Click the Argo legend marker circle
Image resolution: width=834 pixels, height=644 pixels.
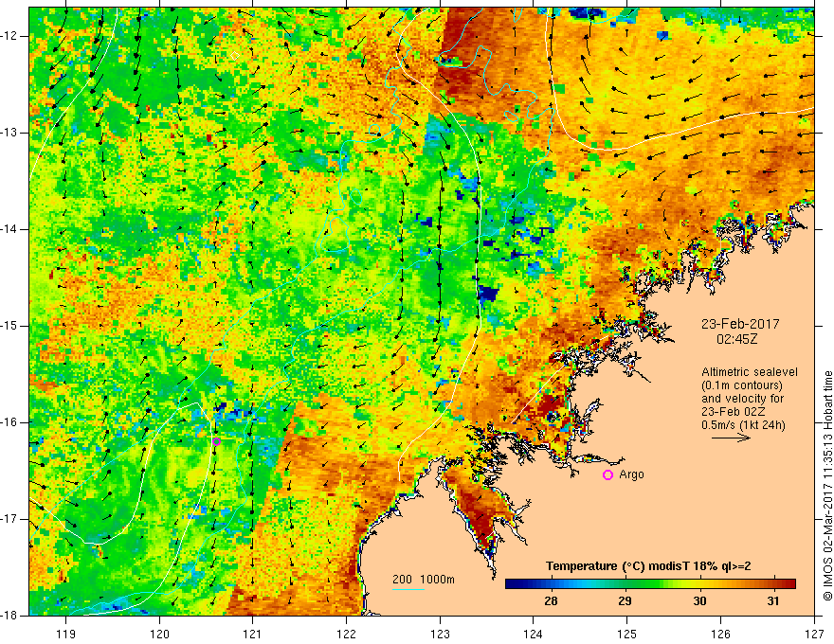coord(607,475)
